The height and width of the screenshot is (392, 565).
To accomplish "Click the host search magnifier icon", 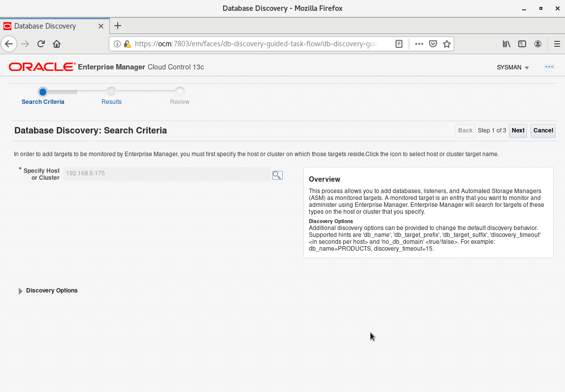I will [277, 175].
